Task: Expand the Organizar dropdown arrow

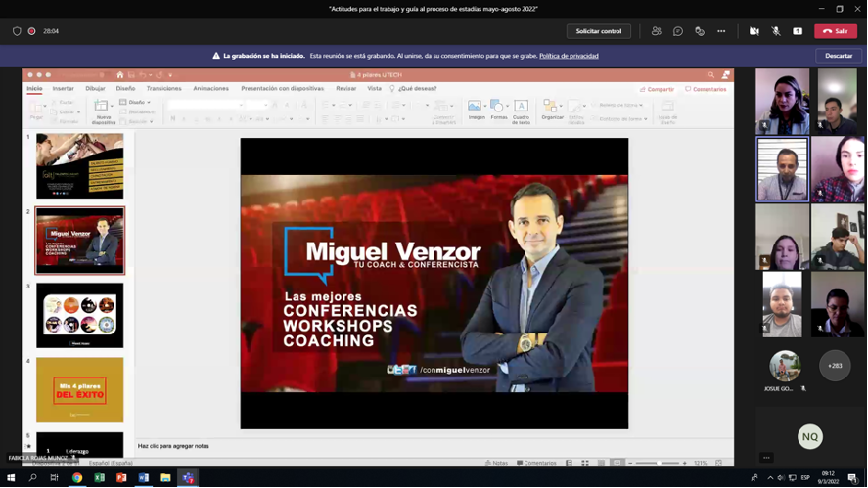Action: pyautogui.click(x=561, y=106)
